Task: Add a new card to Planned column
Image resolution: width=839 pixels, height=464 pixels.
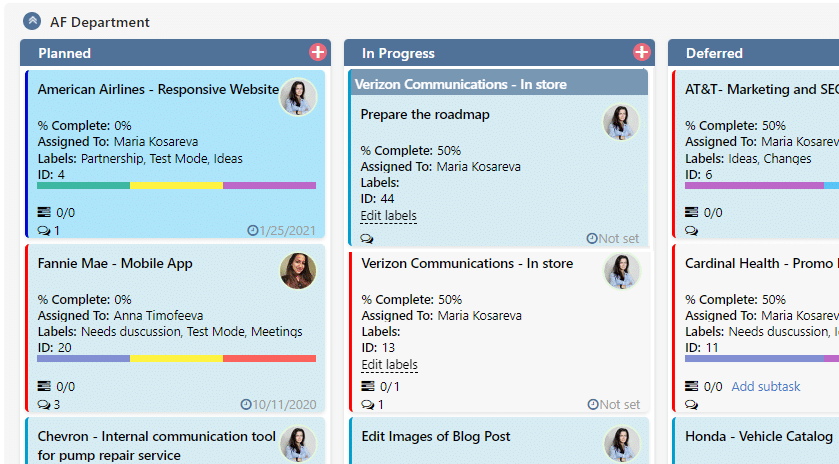Action: click(x=318, y=52)
